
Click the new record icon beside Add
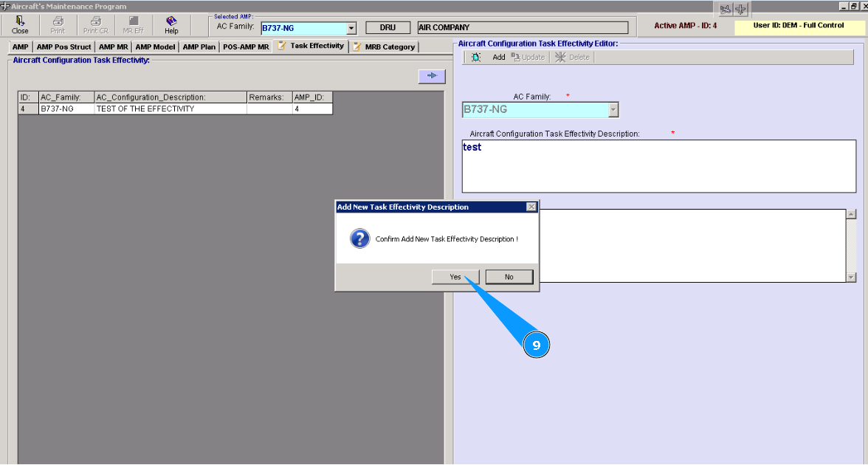tap(476, 57)
